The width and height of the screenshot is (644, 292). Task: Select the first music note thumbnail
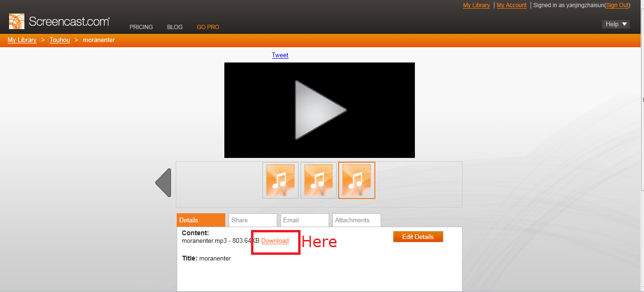pos(281,180)
